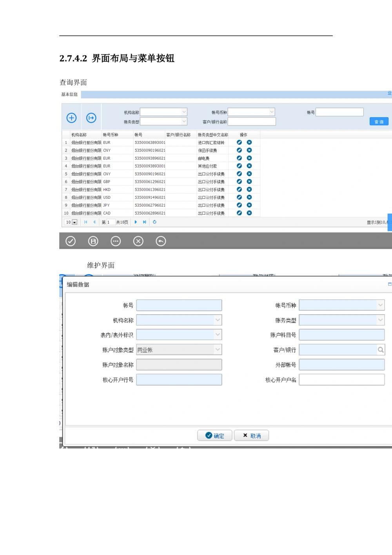Click the ellipsis more icon in bottom toolbar

pos(116,241)
